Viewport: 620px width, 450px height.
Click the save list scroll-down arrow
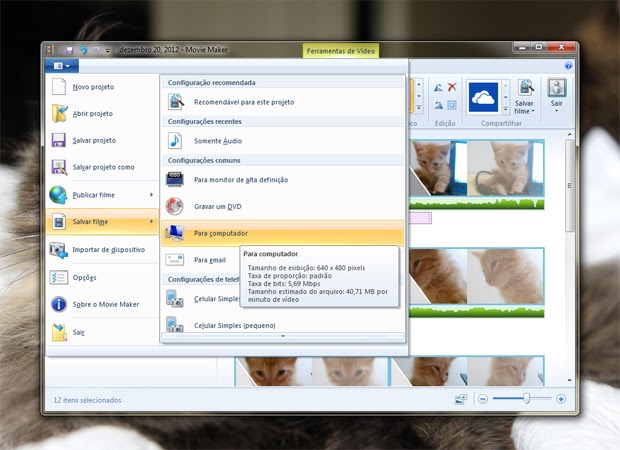[x=283, y=336]
